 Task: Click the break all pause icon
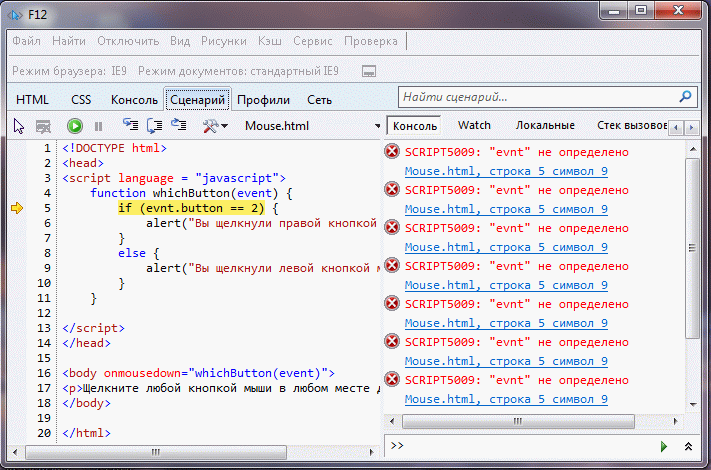pos(98,126)
